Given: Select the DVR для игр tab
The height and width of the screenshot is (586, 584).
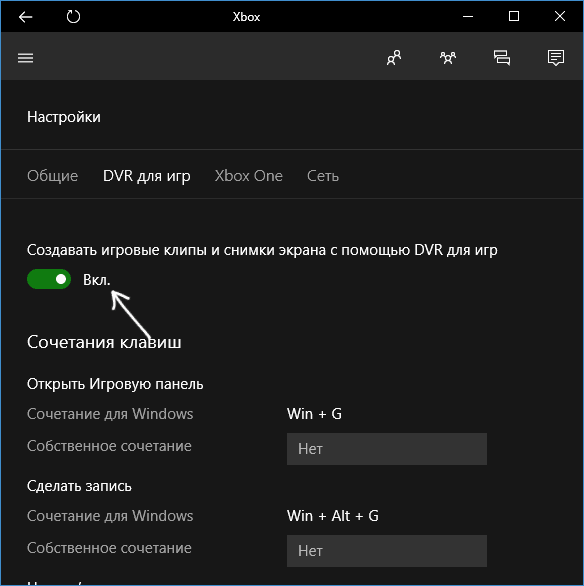Looking at the screenshot, I should tap(146, 176).
